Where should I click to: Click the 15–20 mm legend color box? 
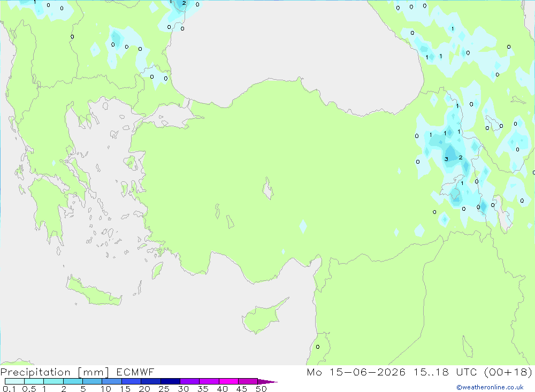coord(132,381)
